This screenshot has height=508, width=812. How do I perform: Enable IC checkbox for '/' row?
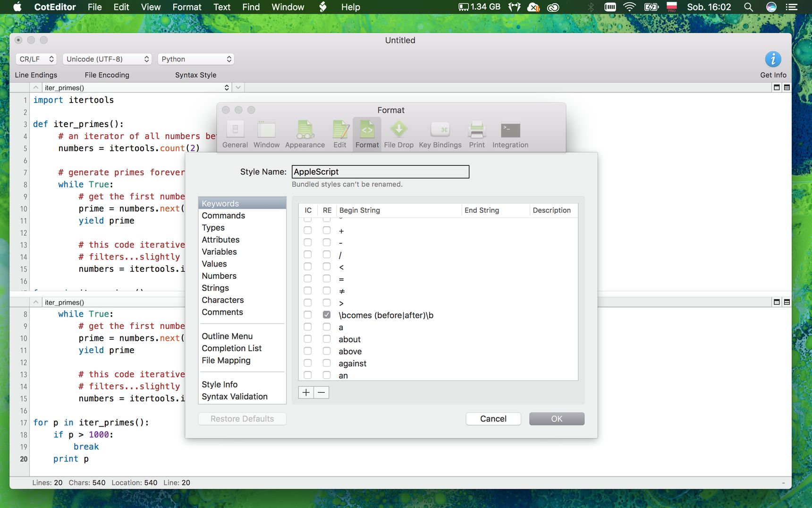[x=308, y=255]
